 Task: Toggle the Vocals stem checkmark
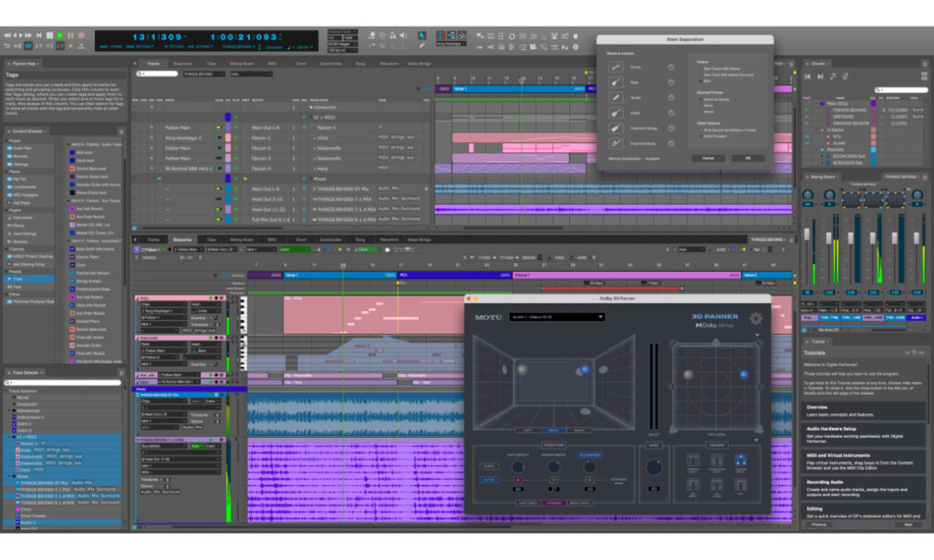(671, 98)
